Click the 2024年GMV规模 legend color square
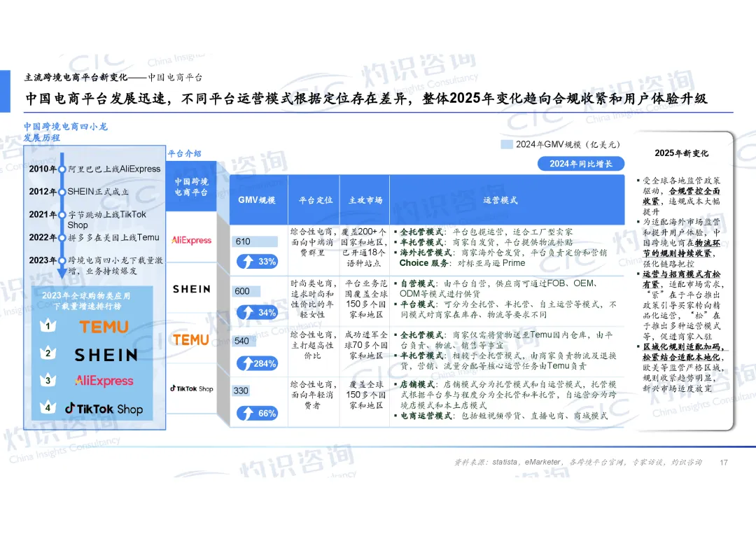The image size is (756, 534). tap(507, 144)
